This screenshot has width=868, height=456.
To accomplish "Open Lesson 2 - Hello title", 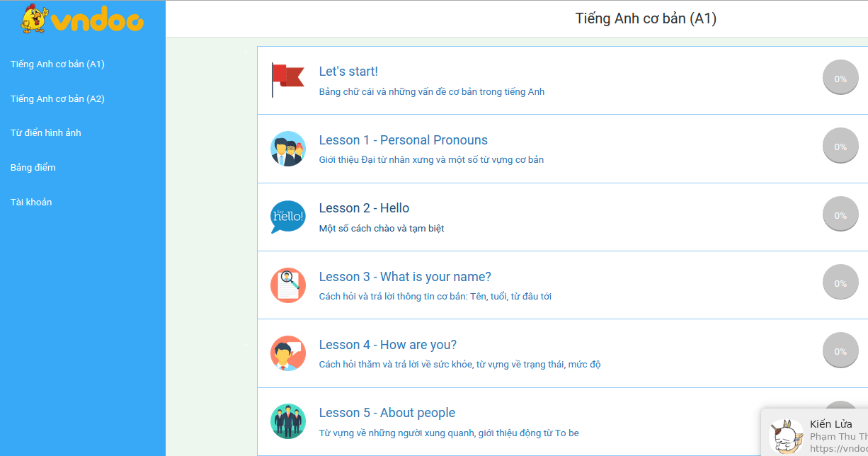I will coord(364,208).
